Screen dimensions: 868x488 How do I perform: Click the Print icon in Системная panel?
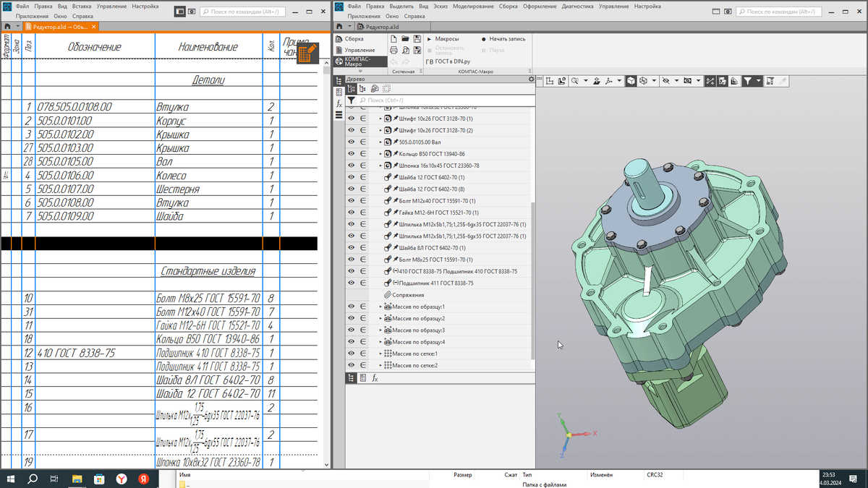coord(393,51)
